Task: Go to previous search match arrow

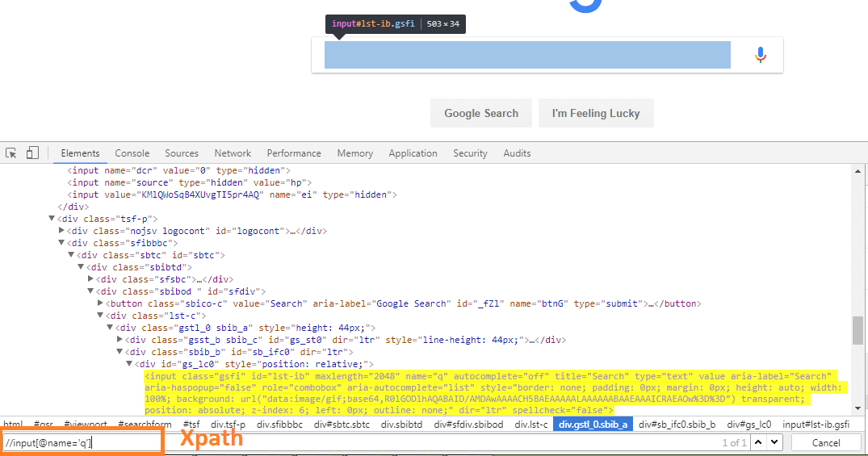Action: click(x=758, y=442)
